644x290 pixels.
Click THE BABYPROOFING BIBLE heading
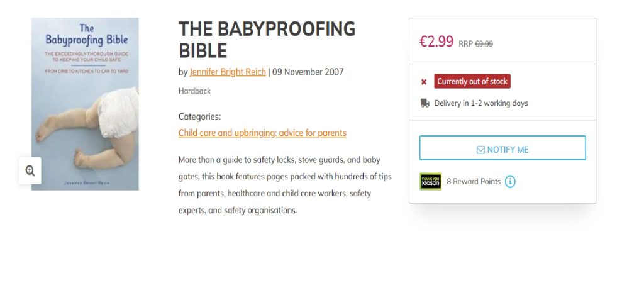point(267,39)
